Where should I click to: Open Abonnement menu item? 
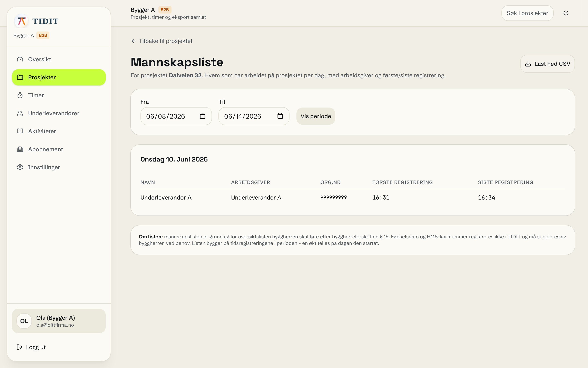[x=59, y=149]
